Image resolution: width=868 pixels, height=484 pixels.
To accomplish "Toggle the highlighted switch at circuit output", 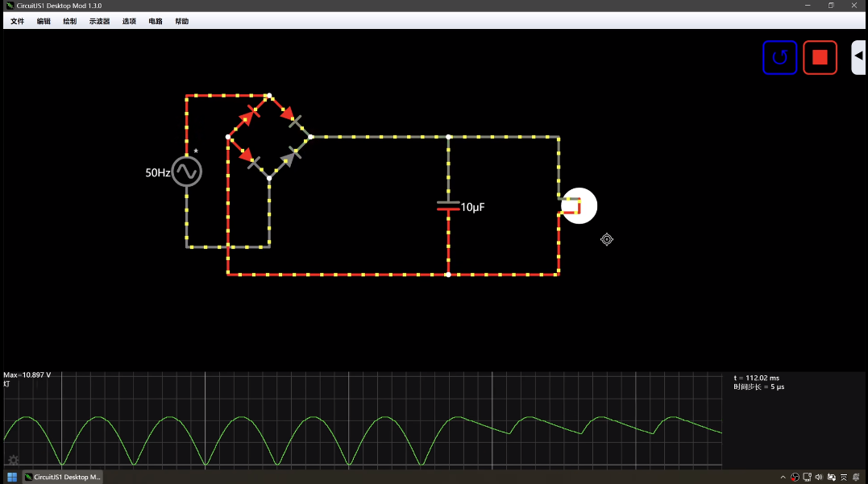I will tap(579, 206).
